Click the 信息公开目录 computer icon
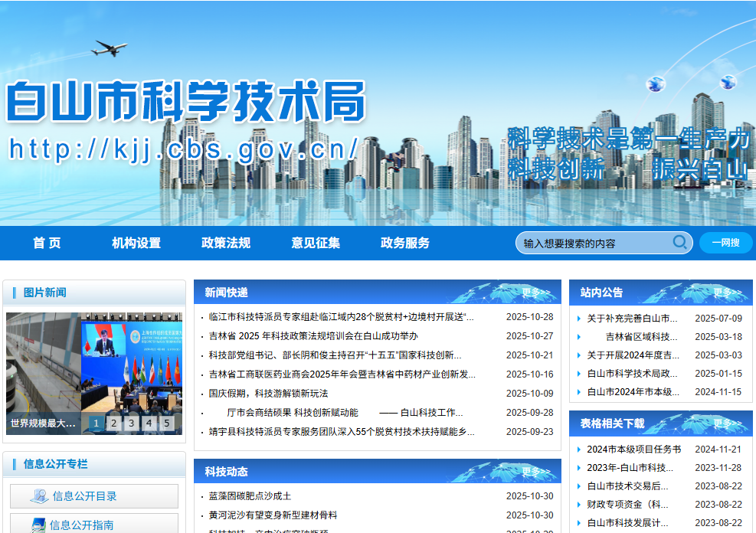 point(39,496)
